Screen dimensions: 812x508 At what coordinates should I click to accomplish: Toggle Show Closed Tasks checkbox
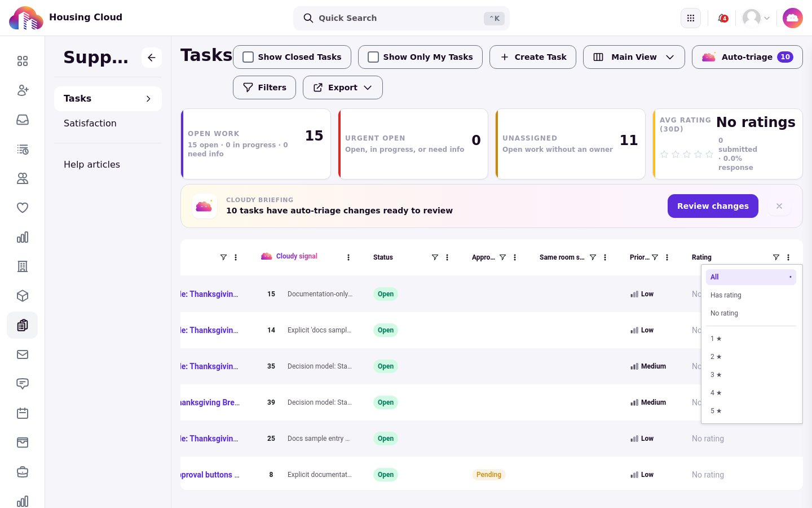pyautogui.click(x=248, y=57)
